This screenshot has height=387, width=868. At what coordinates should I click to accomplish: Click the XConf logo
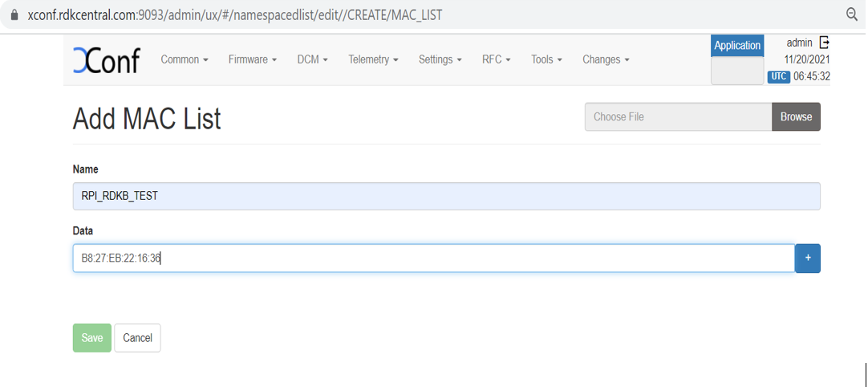point(106,60)
